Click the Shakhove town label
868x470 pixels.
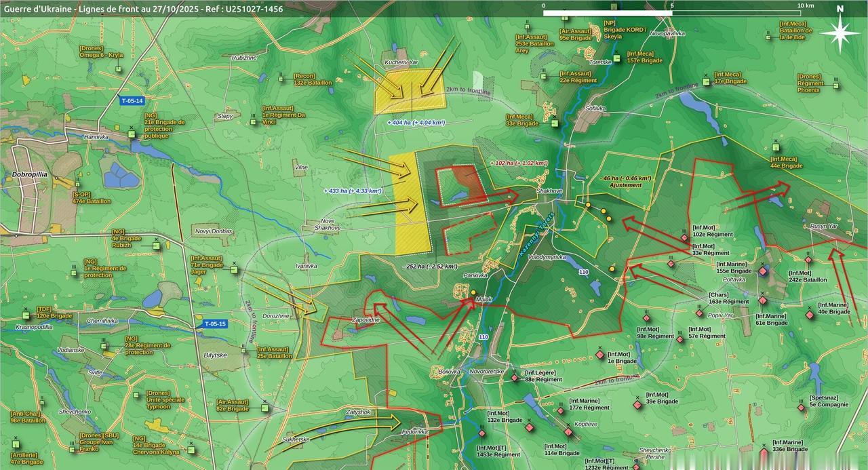549,192
